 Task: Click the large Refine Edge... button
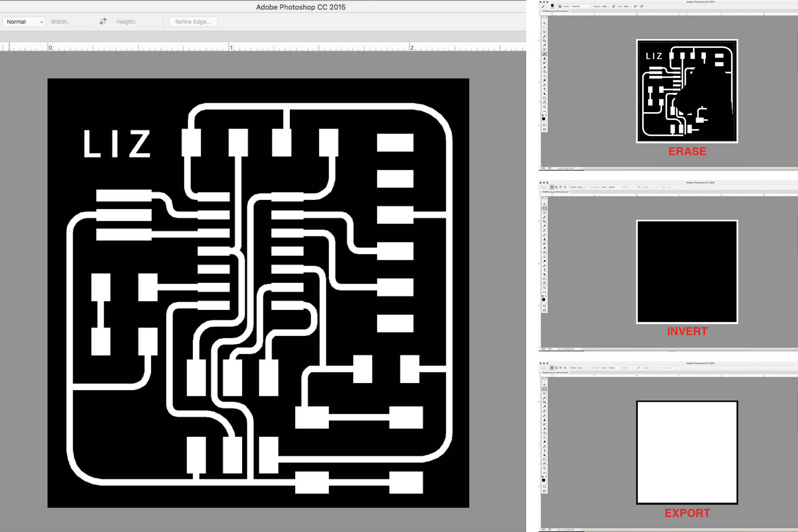coord(193,22)
